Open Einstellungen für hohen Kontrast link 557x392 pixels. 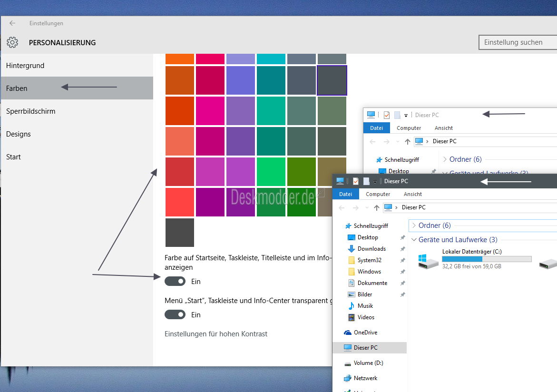(x=215, y=333)
